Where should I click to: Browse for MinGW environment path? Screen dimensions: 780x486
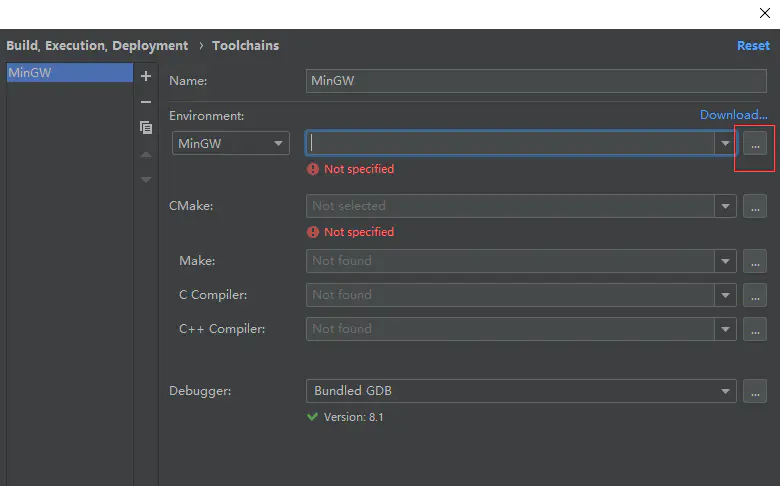tap(755, 144)
